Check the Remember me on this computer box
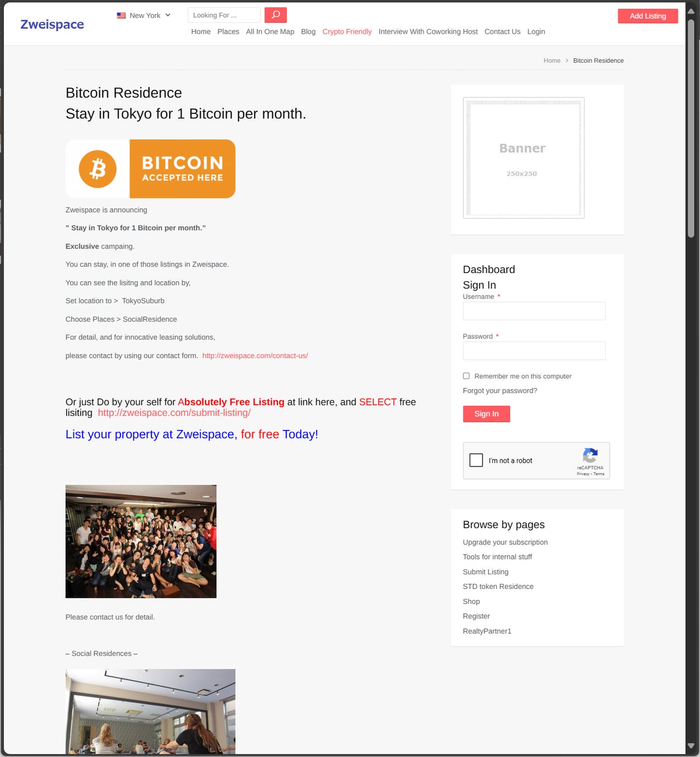This screenshot has height=757, width=700. (466, 376)
